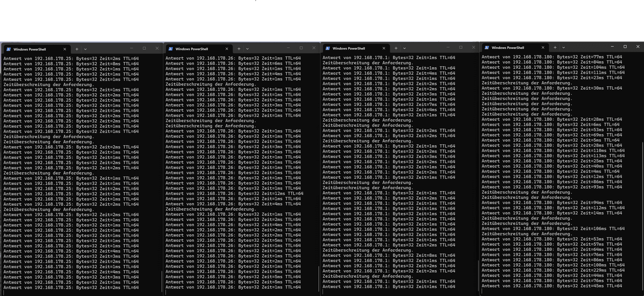Click the Zeit=40ms reply line from 192.168.178.180

(x=552, y=166)
